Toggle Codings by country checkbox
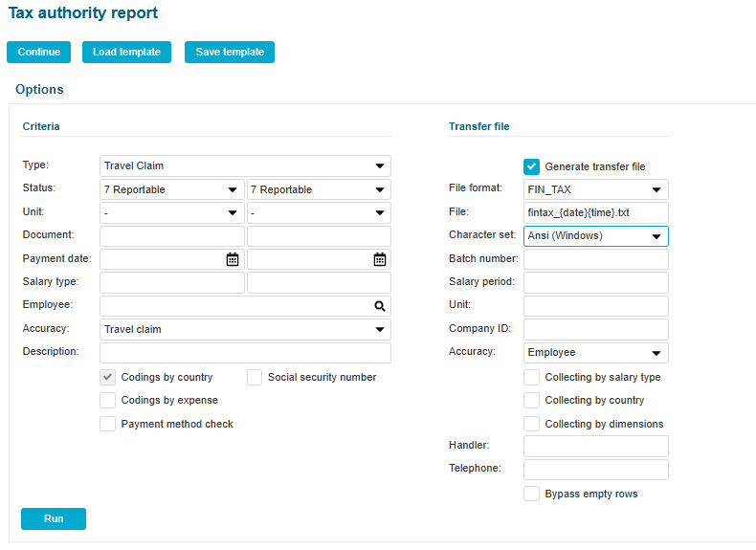This screenshot has height=550, width=756. pyautogui.click(x=107, y=377)
